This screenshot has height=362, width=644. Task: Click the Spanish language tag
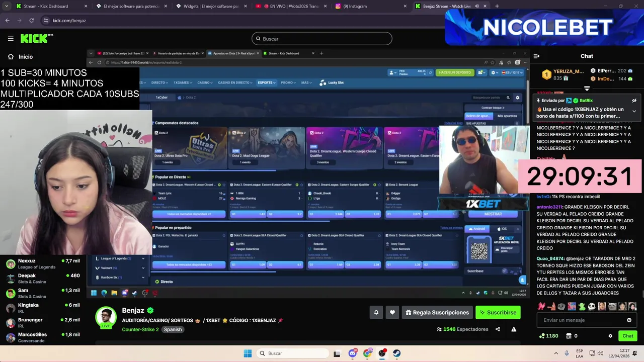click(173, 330)
